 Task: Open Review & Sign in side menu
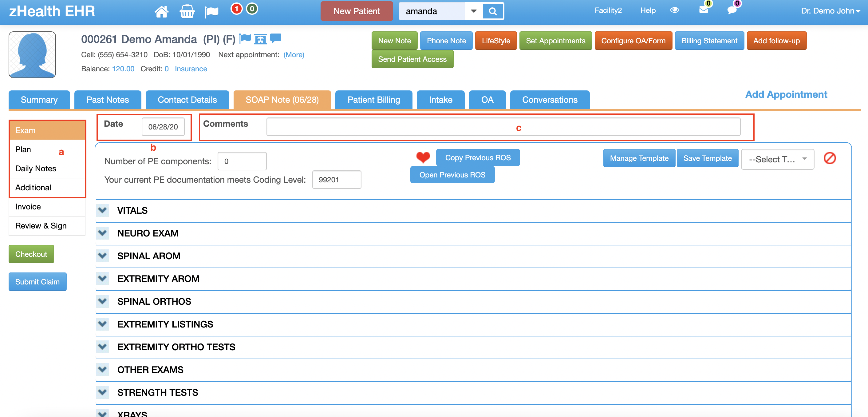pos(47,226)
